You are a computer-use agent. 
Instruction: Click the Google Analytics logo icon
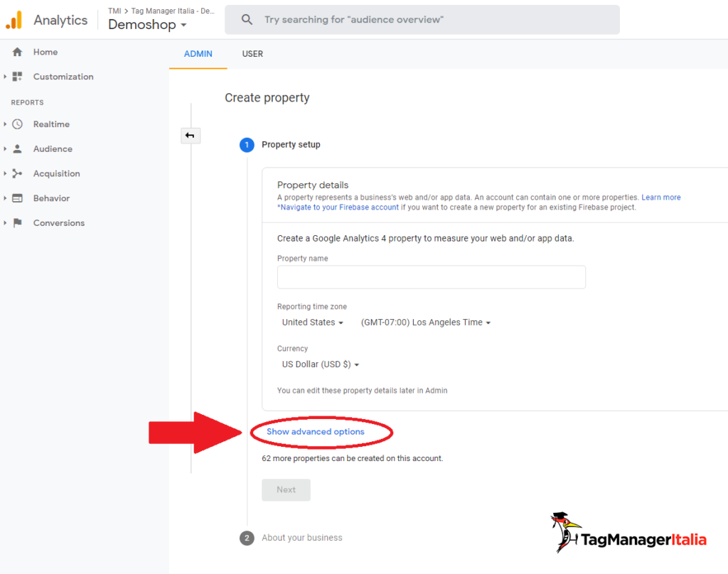point(14,20)
